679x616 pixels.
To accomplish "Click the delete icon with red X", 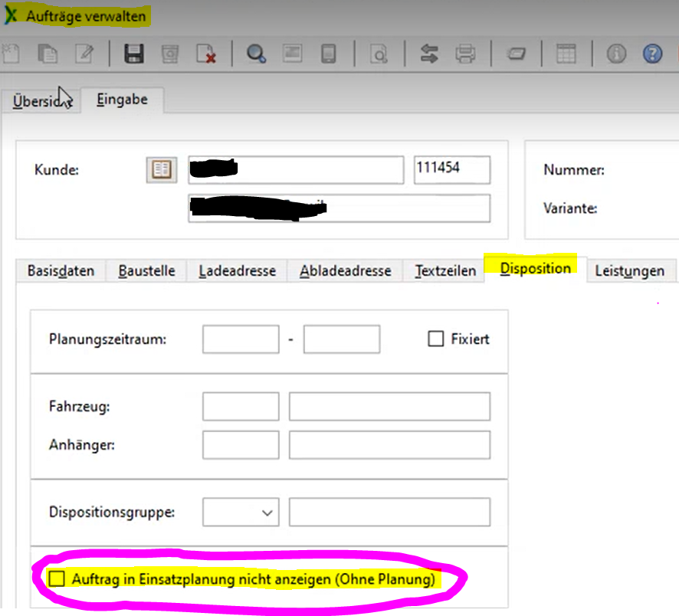I will [205, 54].
